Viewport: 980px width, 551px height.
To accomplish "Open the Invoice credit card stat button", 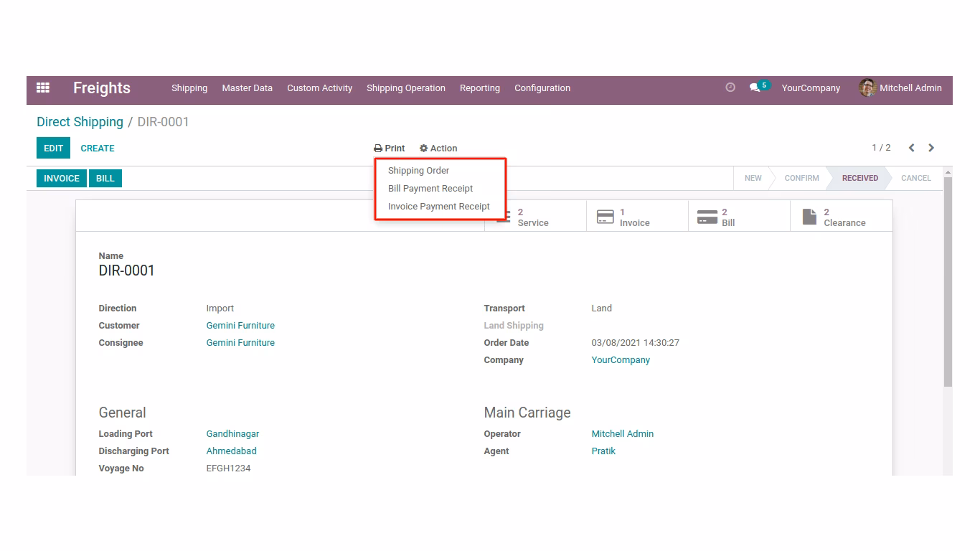I will (637, 217).
